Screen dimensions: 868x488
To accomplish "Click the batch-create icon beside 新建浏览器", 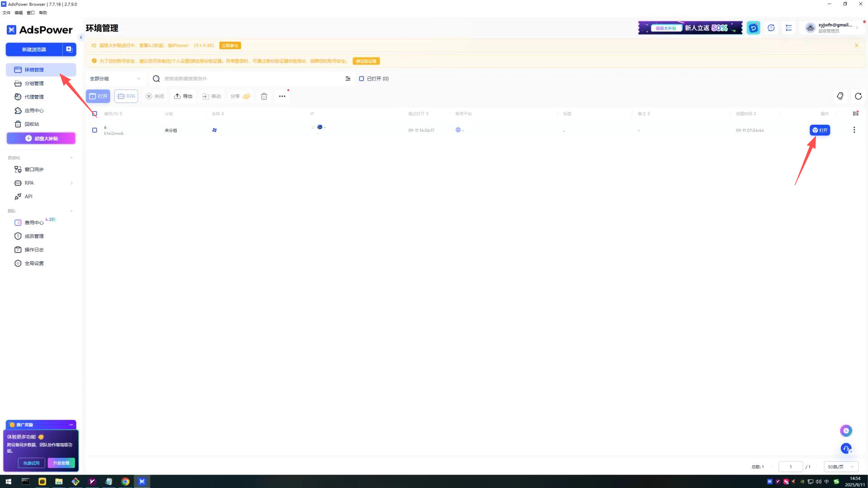I will point(69,49).
